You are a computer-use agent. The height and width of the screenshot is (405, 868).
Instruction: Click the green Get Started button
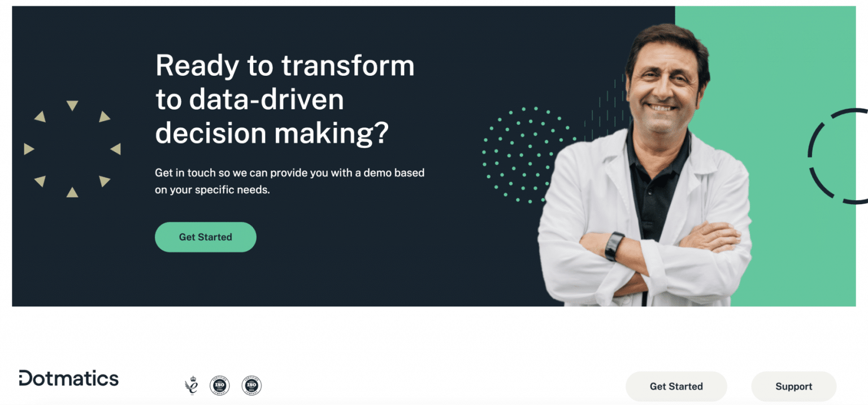(x=206, y=237)
